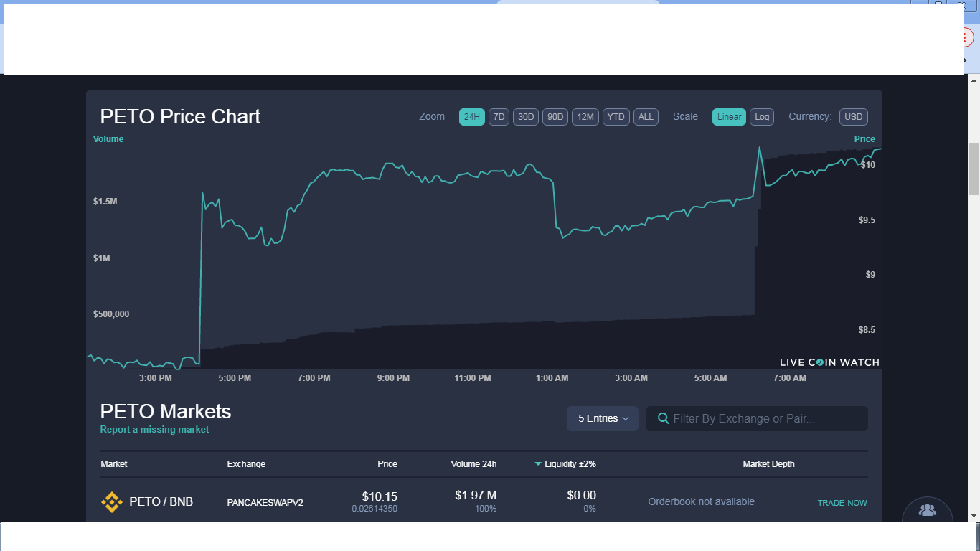
Task: Open the PANCAKESWAPV2 exchange link
Action: 265,503
